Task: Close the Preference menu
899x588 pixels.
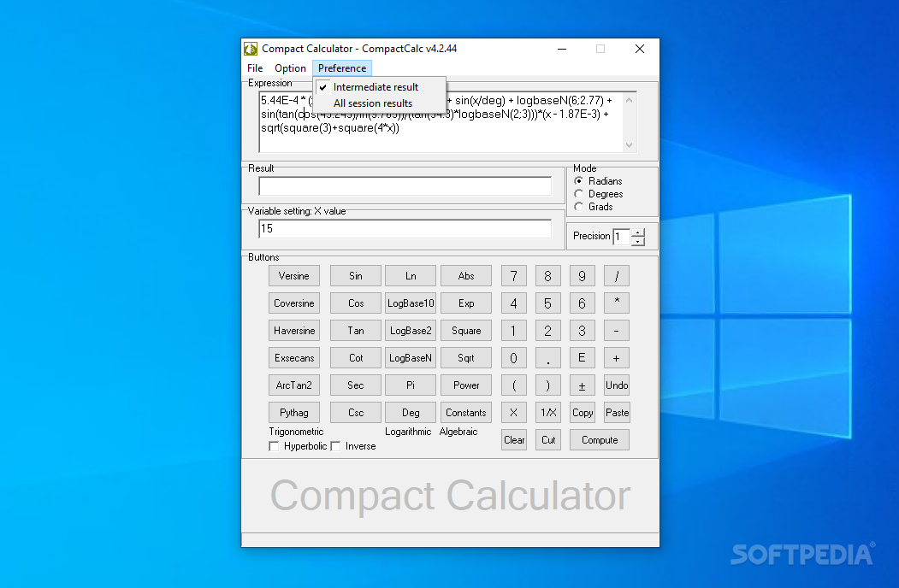Action: click(342, 68)
